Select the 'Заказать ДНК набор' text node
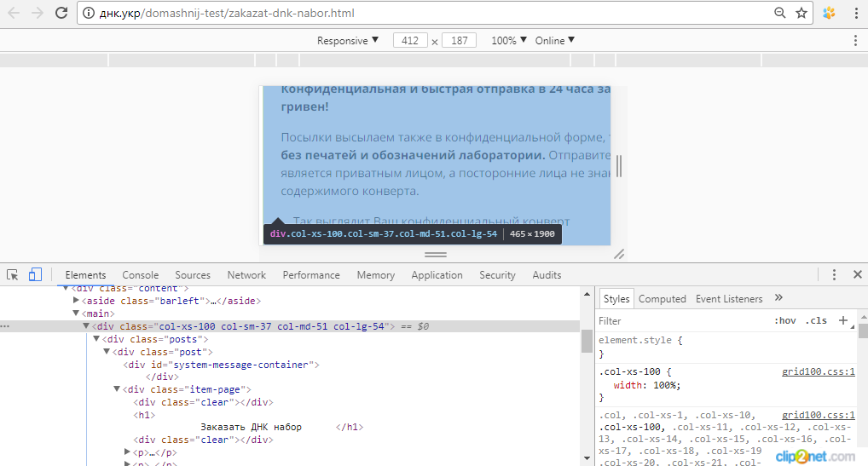Image resolution: width=868 pixels, height=466 pixels. point(251,427)
